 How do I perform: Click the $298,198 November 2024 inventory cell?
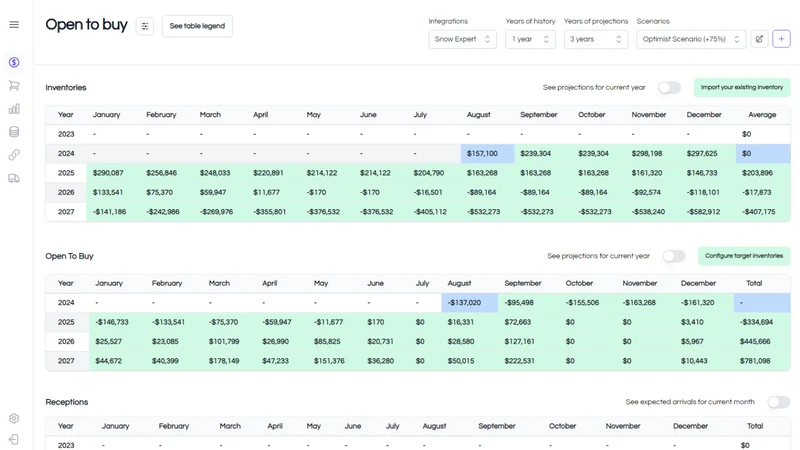coord(653,154)
